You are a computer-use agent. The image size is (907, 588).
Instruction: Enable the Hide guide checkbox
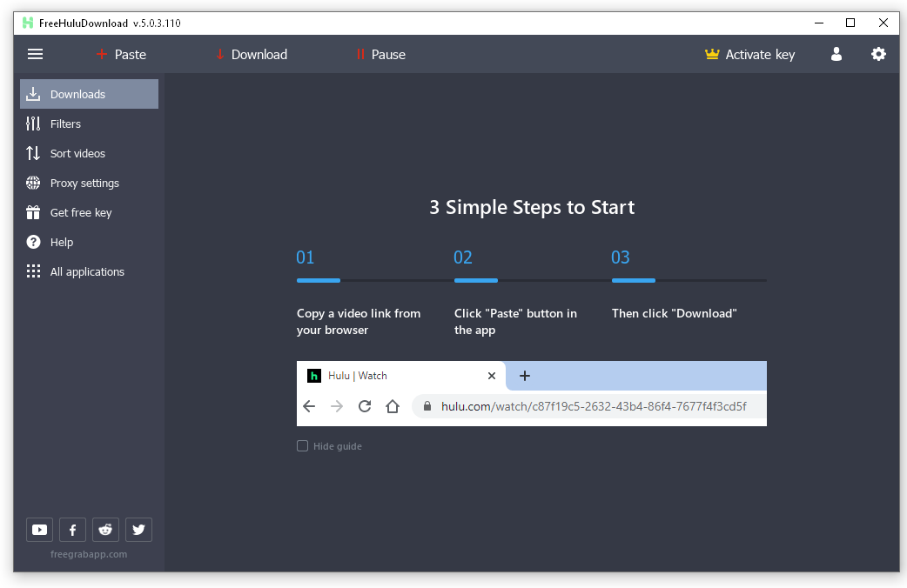(x=302, y=445)
